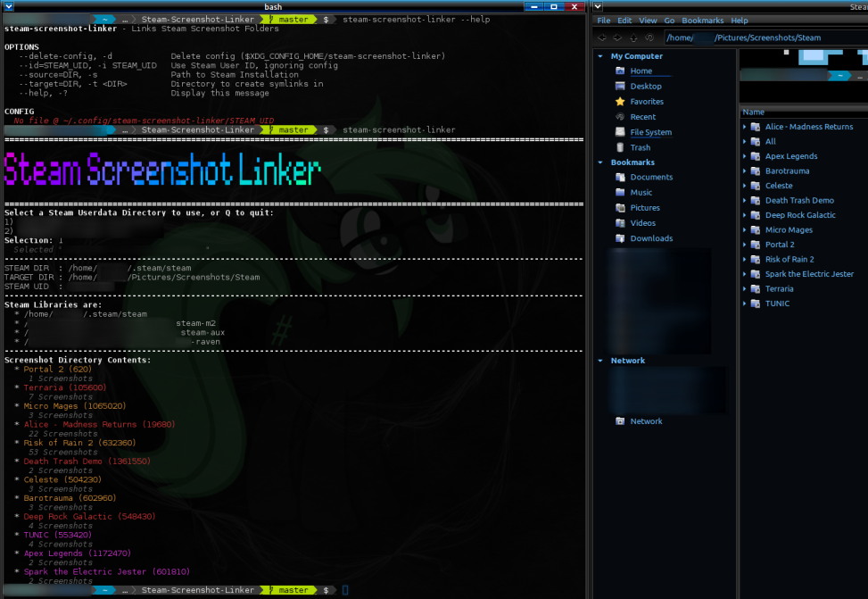Select the File System icon in sidebar
This screenshot has width=868, height=599.
pyautogui.click(x=620, y=132)
